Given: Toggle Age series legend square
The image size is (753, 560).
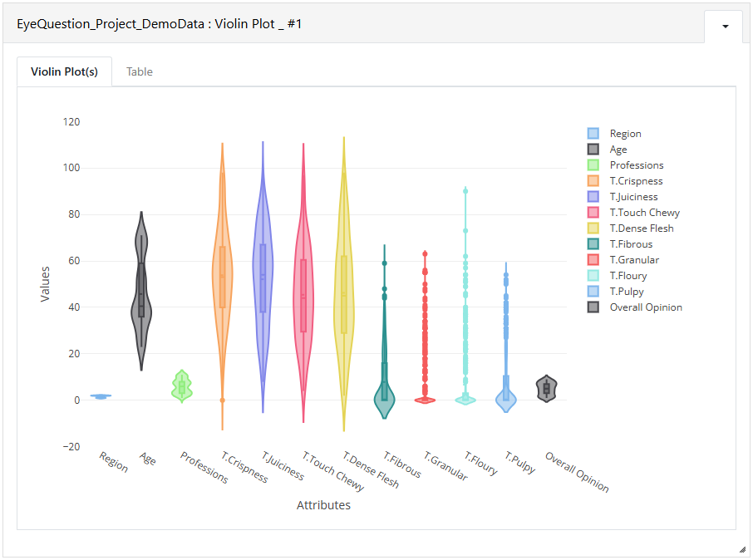Looking at the screenshot, I should point(593,150).
